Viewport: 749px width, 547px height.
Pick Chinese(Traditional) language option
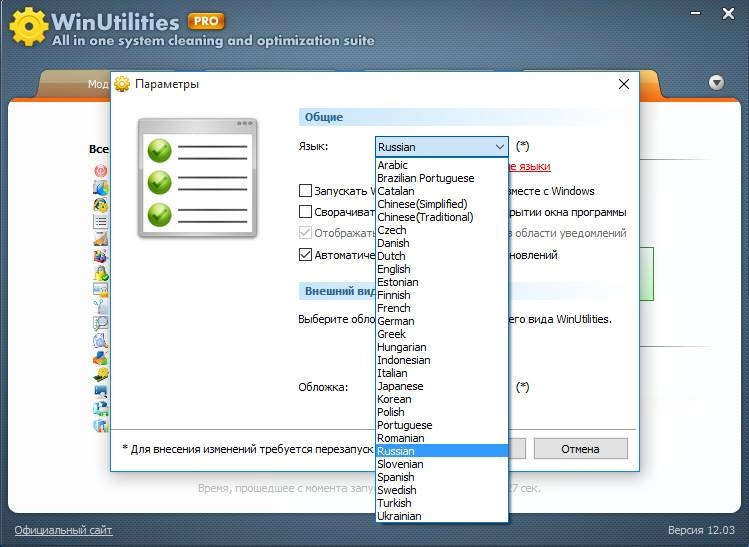point(441,217)
